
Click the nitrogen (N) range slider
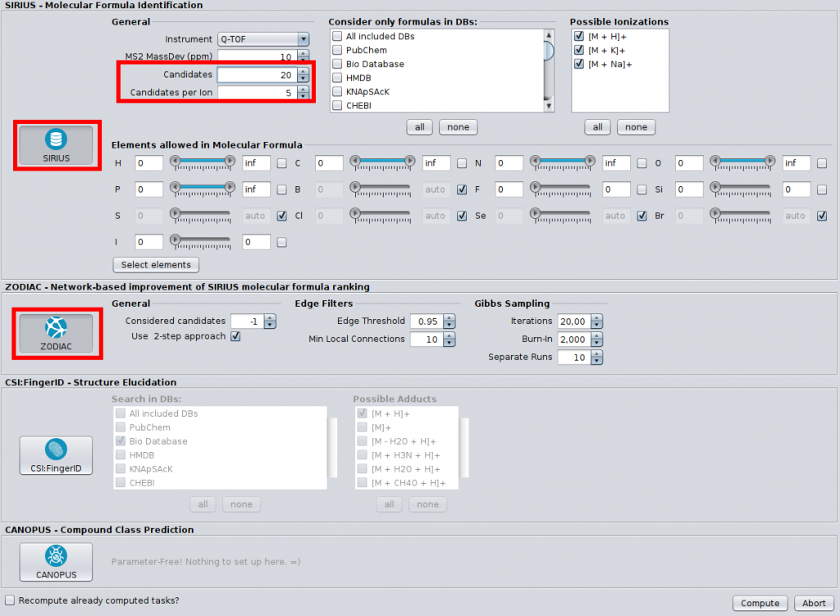pos(563,163)
